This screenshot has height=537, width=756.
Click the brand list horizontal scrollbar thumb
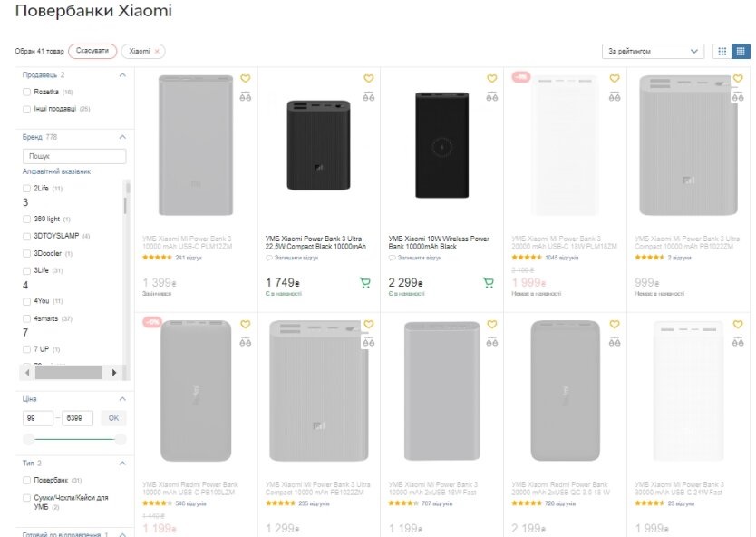(69, 373)
